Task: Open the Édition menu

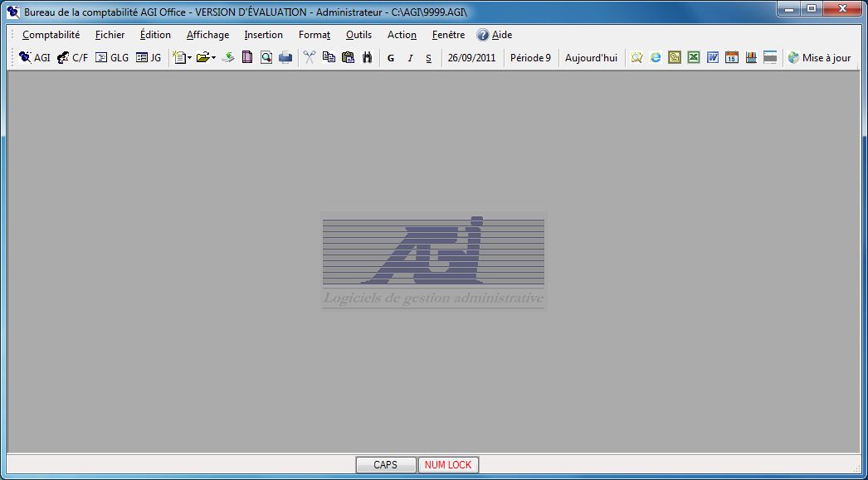Action: 155,35
